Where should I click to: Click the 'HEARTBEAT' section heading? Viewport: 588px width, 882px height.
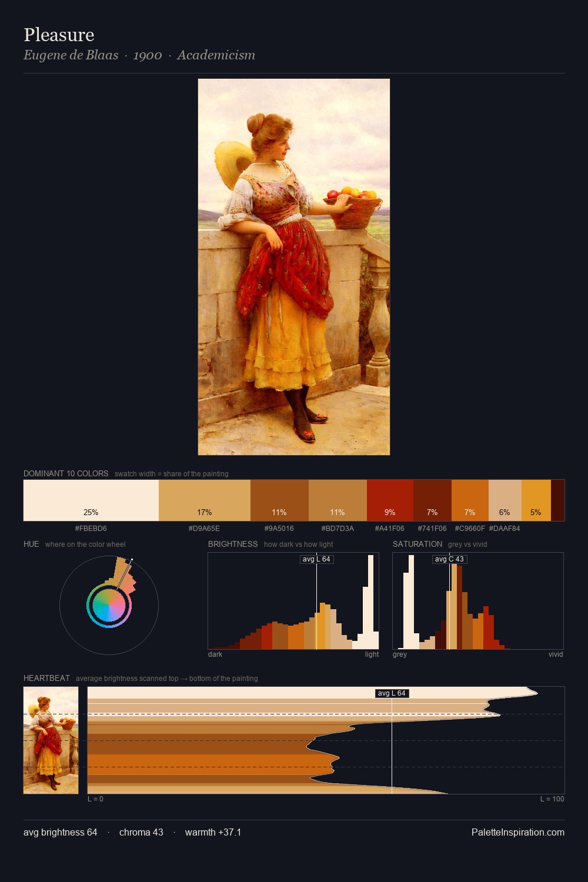46,678
